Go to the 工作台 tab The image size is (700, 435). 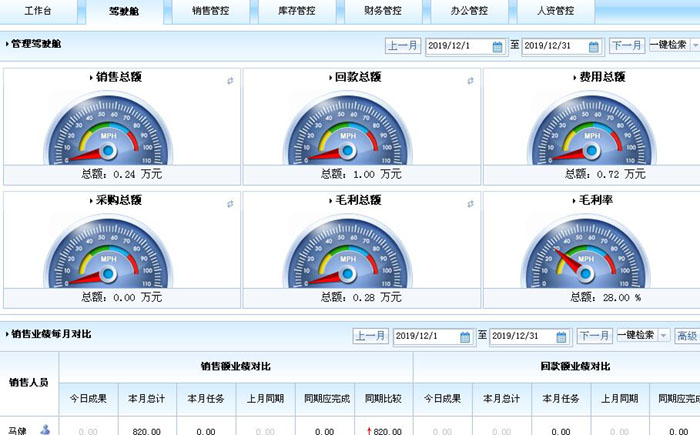click(37, 12)
